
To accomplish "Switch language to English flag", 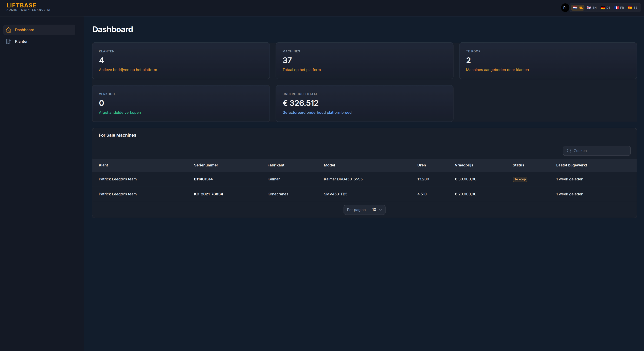I will point(589,8).
